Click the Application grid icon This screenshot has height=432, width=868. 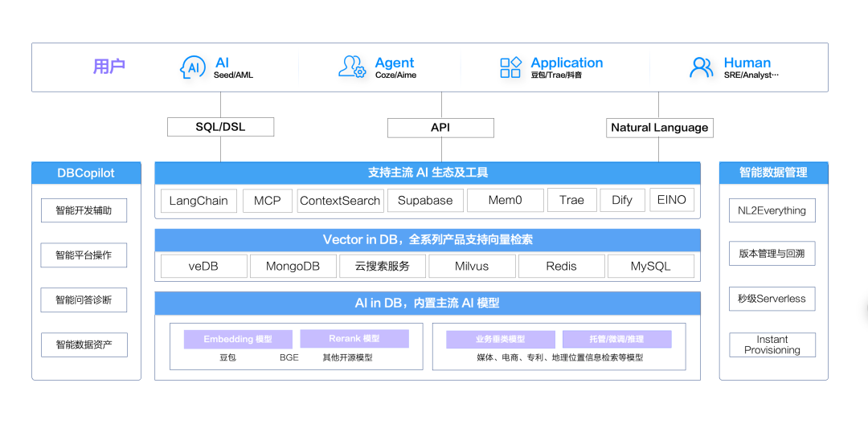[x=510, y=67]
